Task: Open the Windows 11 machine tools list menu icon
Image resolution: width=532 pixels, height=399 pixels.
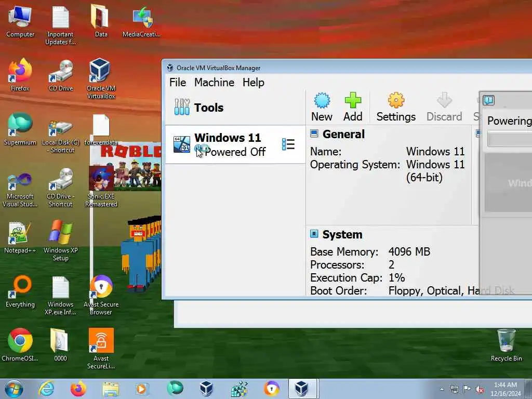Action: 288,144
